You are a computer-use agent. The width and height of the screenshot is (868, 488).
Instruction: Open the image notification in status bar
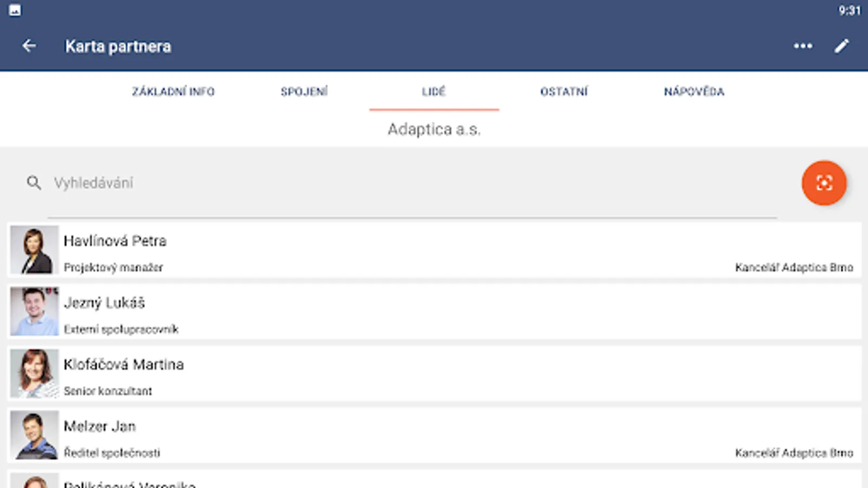click(15, 10)
